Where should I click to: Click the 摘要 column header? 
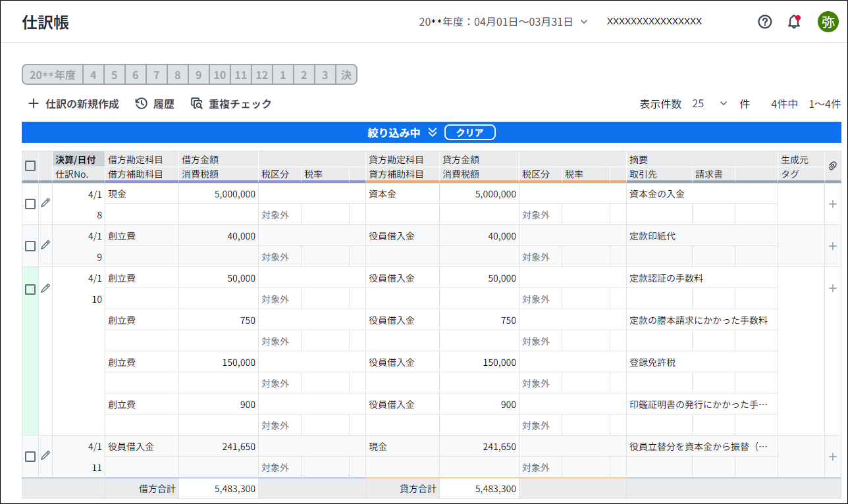(x=702, y=159)
